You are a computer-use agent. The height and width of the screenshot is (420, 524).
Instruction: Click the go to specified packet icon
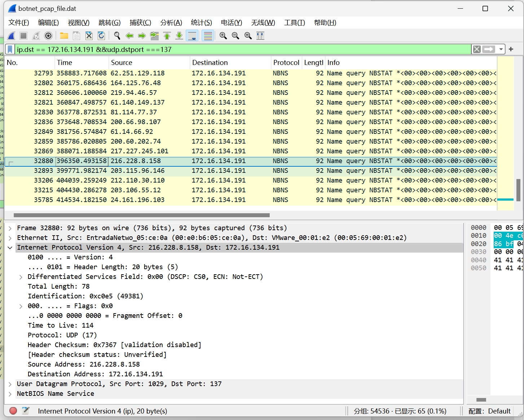pos(154,36)
